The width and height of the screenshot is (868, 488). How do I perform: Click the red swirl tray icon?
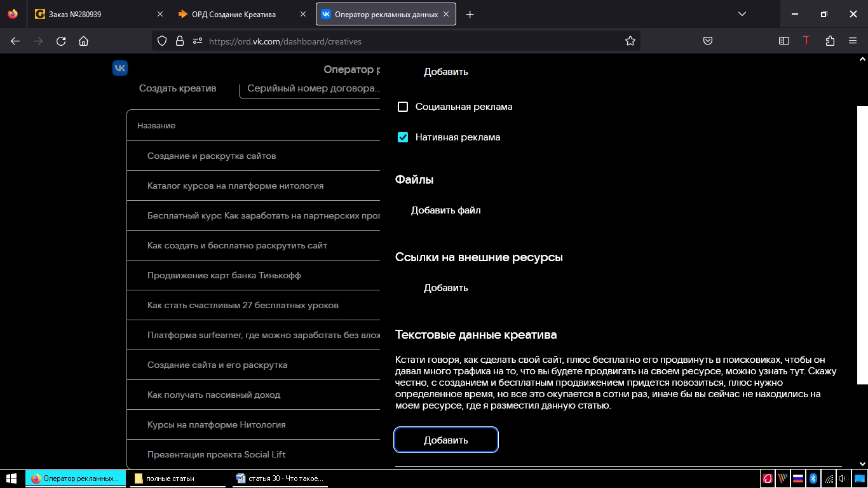[x=768, y=478]
